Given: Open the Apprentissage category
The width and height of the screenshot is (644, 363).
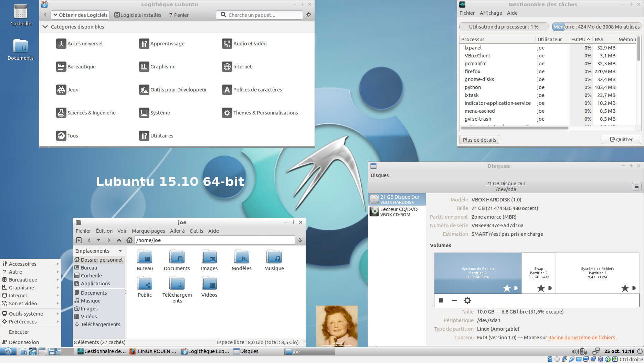Looking at the screenshot, I should [x=162, y=44].
